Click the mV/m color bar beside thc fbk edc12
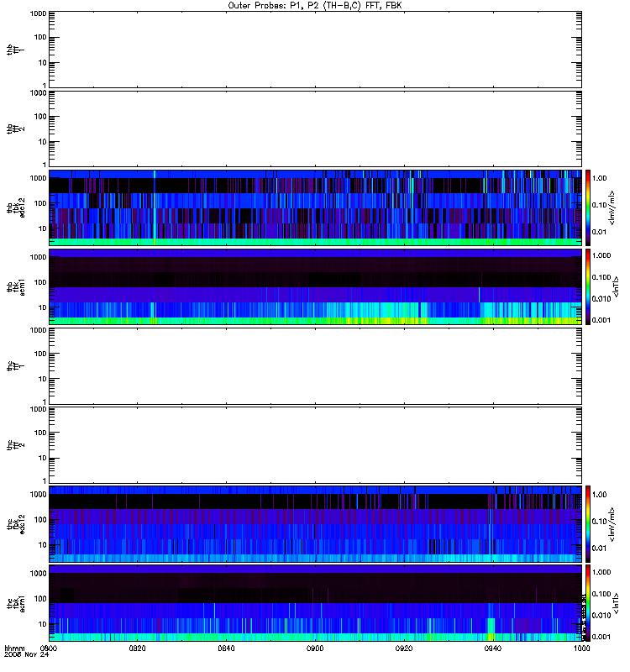 coord(588,523)
